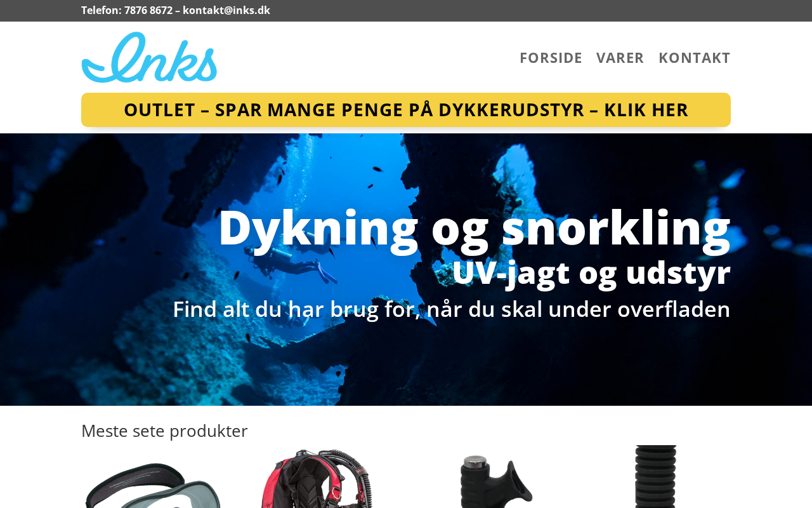Click 'KLIK HER' in the outlet banner
Image resolution: width=812 pixels, height=508 pixels.
pos(646,110)
